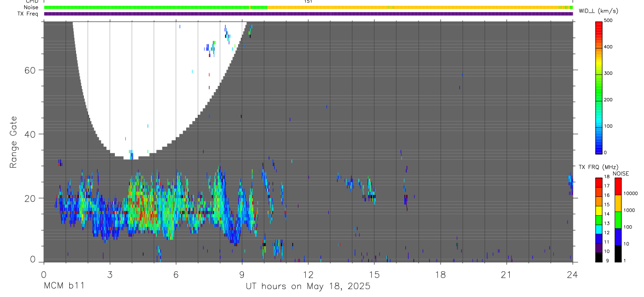The height and width of the screenshot is (297, 644).
Task: Click the 12 tick on UT hours axis
Action: tap(308, 274)
